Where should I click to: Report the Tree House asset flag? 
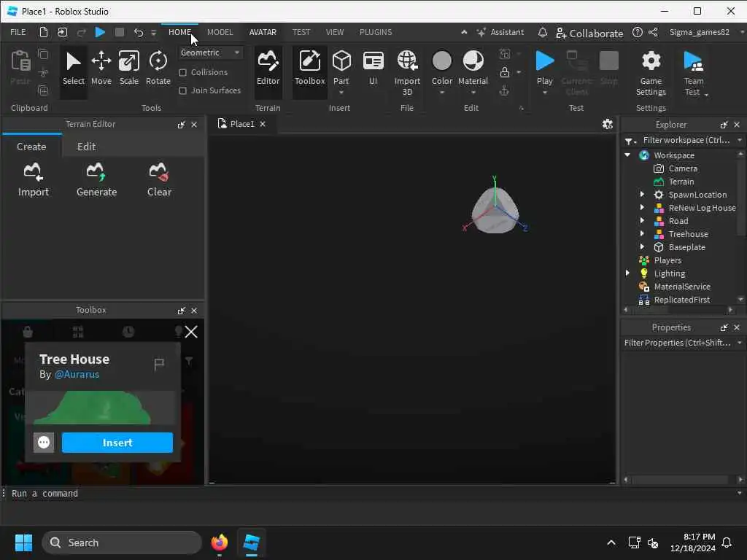[x=159, y=365]
